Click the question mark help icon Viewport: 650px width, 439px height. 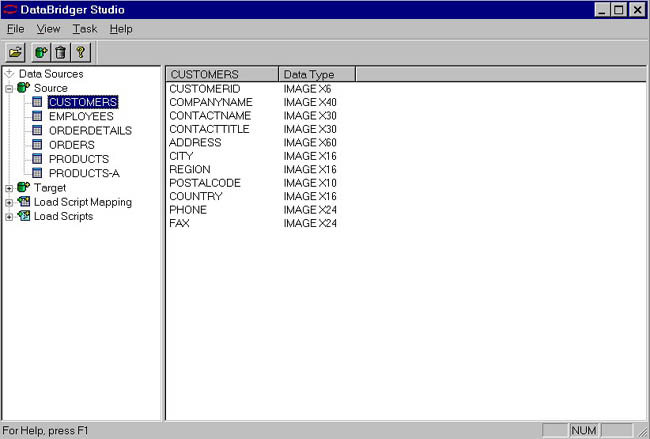point(80,52)
